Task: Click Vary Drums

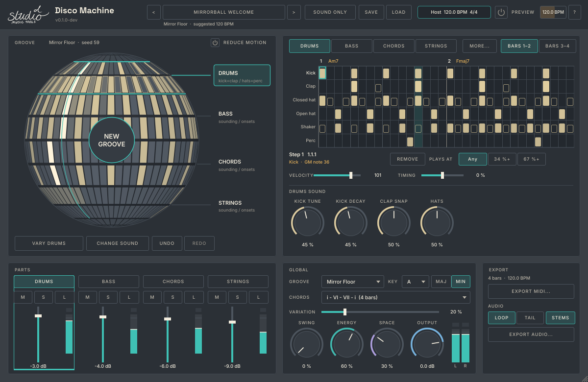Action: (x=49, y=243)
